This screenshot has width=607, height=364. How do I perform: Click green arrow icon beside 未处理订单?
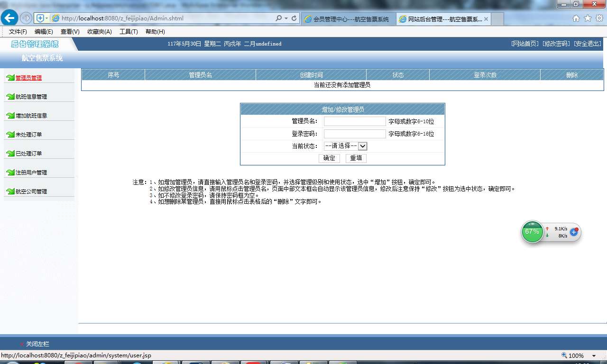tap(10, 134)
